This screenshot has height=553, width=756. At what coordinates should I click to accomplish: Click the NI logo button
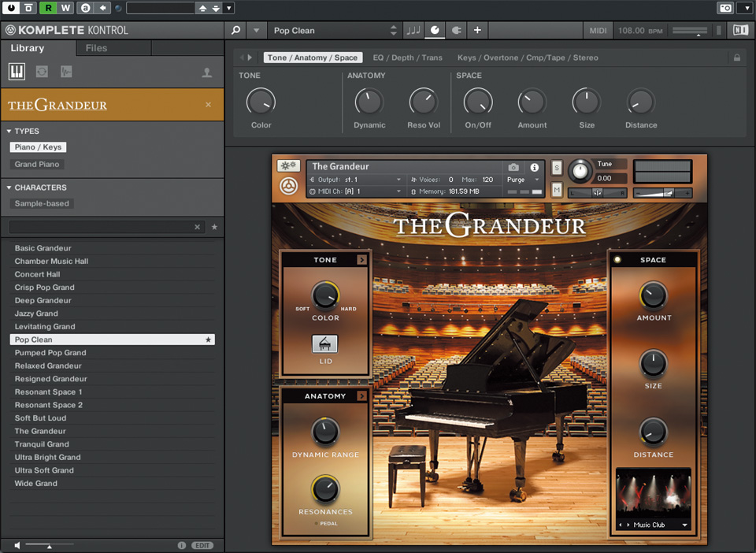(x=740, y=31)
